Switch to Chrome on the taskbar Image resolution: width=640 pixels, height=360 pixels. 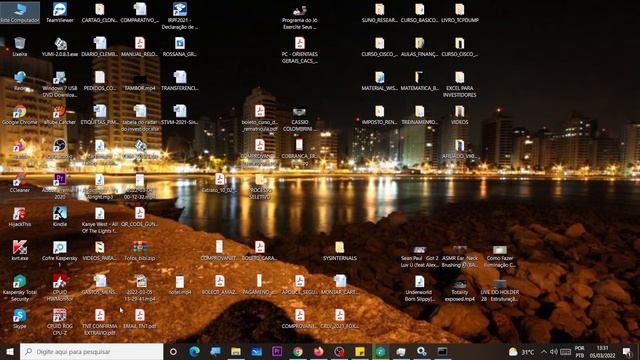298,351
